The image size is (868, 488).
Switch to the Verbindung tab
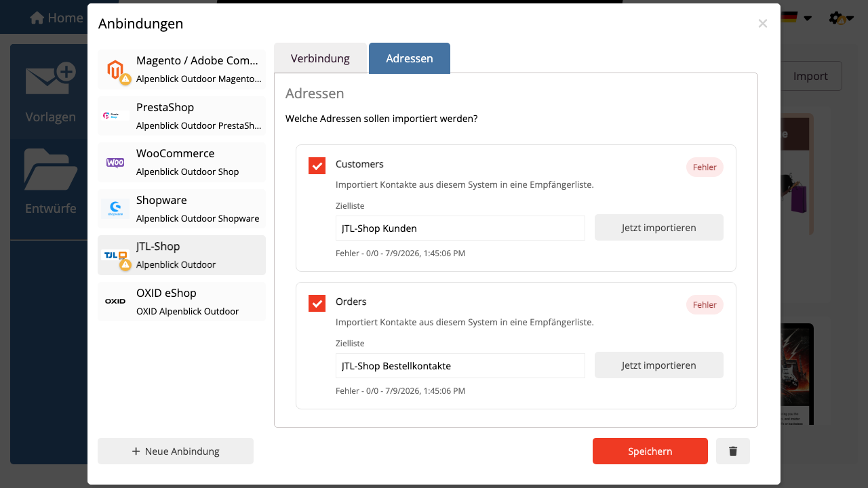pos(320,58)
